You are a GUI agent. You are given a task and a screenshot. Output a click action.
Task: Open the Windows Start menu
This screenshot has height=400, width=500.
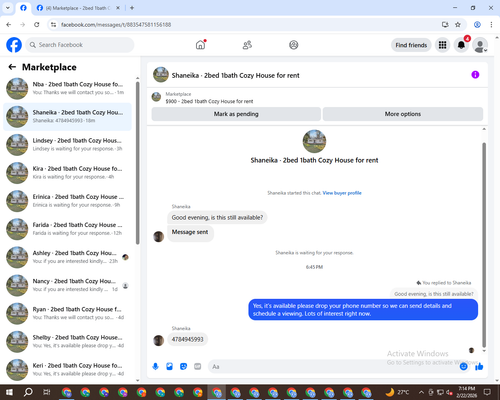9,392
